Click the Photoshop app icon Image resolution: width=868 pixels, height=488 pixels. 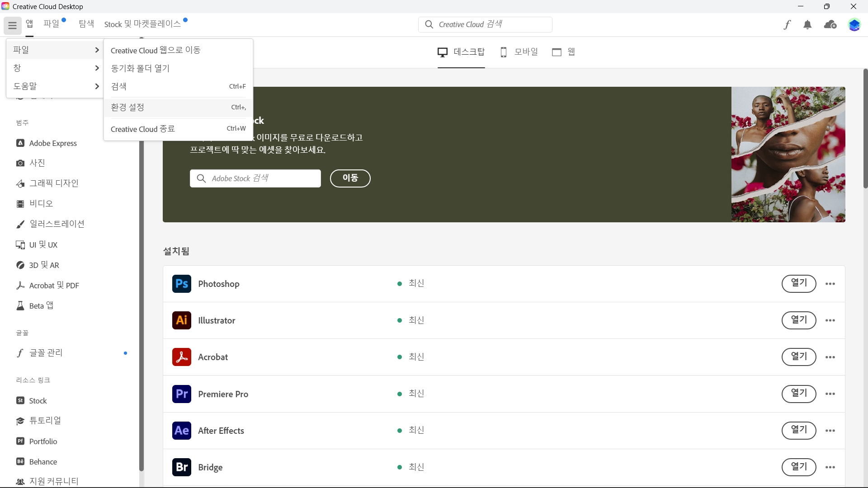point(182,284)
